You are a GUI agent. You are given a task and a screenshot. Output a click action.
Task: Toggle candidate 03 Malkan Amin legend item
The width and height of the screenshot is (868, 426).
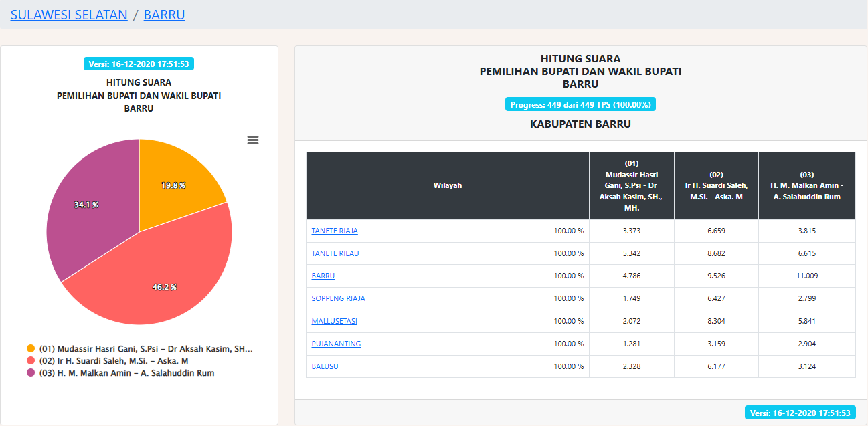coord(126,373)
